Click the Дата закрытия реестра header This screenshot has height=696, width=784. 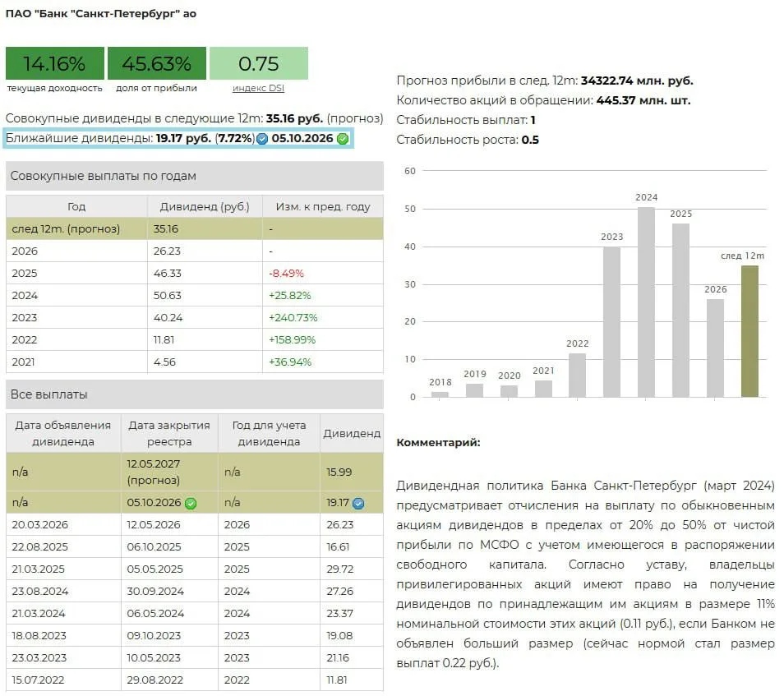pyautogui.click(x=169, y=434)
